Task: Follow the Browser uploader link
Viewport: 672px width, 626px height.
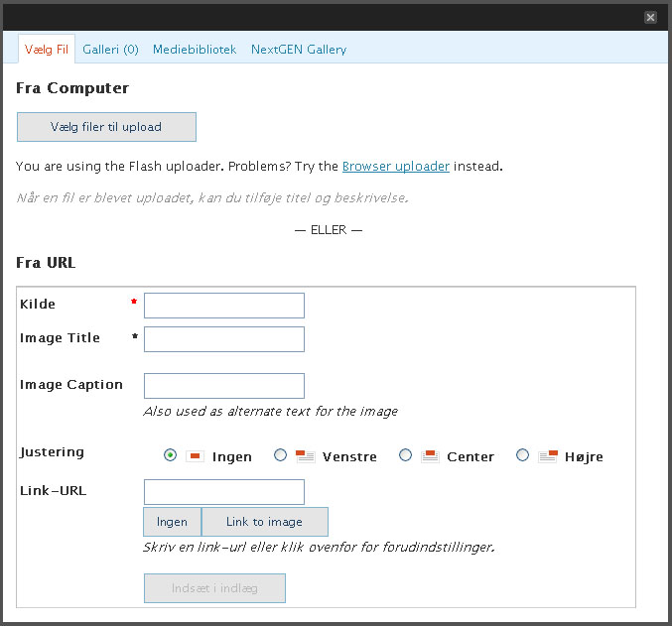Action: coord(396,166)
